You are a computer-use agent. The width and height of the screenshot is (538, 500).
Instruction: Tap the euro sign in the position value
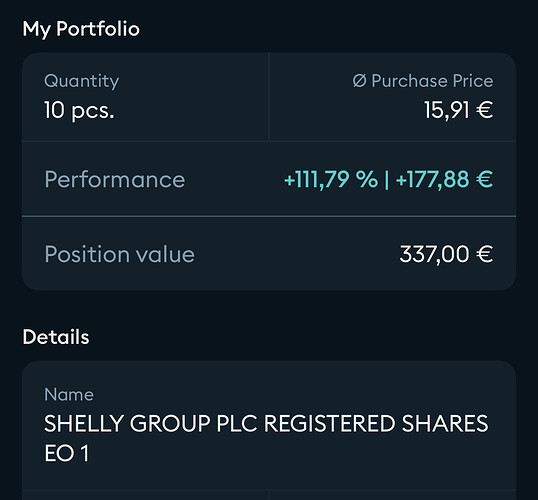click(x=484, y=254)
